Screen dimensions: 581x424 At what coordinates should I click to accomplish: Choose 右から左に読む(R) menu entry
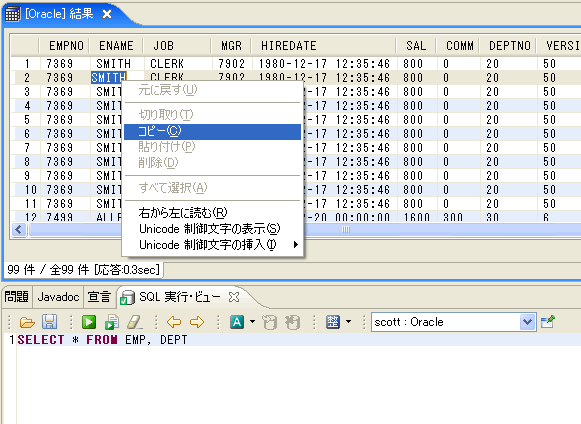pos(212,213)
